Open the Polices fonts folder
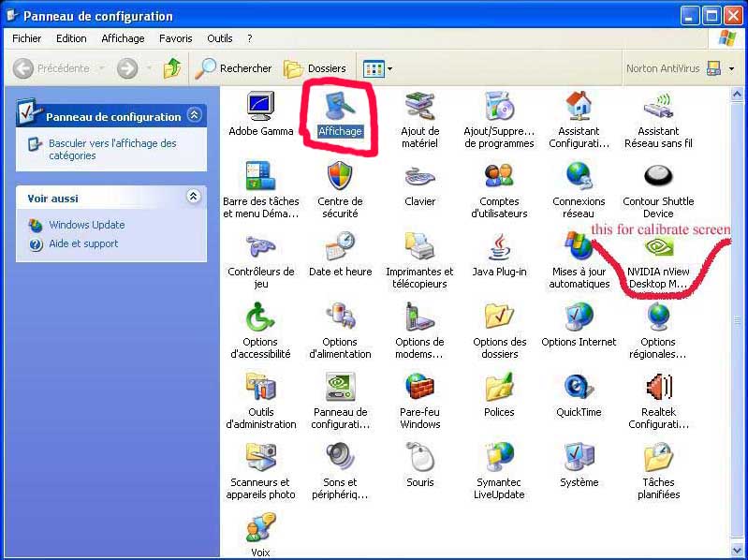The height and width of the screenshot is (560, 748). point(499,395)
